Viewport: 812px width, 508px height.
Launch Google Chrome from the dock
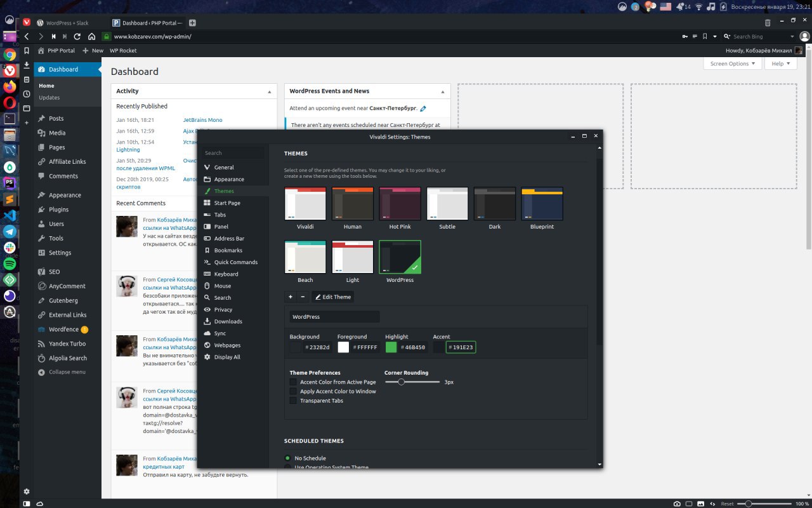coord(10,55)
